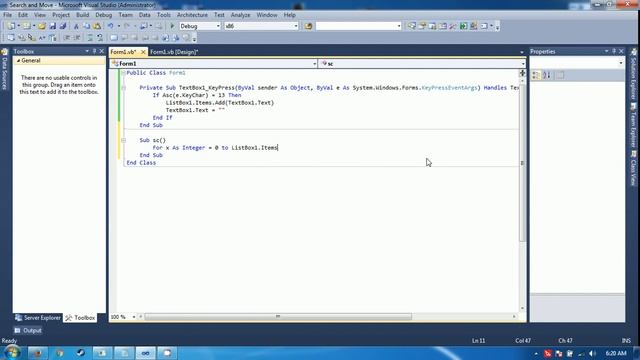Image resolution: width=640 pixels, height=360 pixels.
Task: Click the 6:20 AM clock in taskbar
Action: pos(616,353)
